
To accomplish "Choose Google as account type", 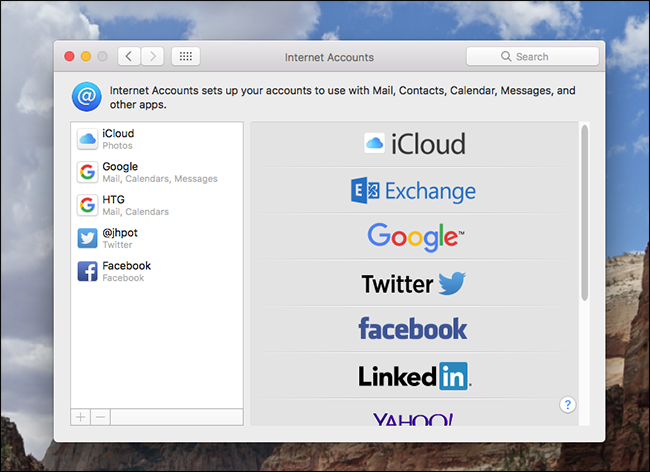I will 415,237.
